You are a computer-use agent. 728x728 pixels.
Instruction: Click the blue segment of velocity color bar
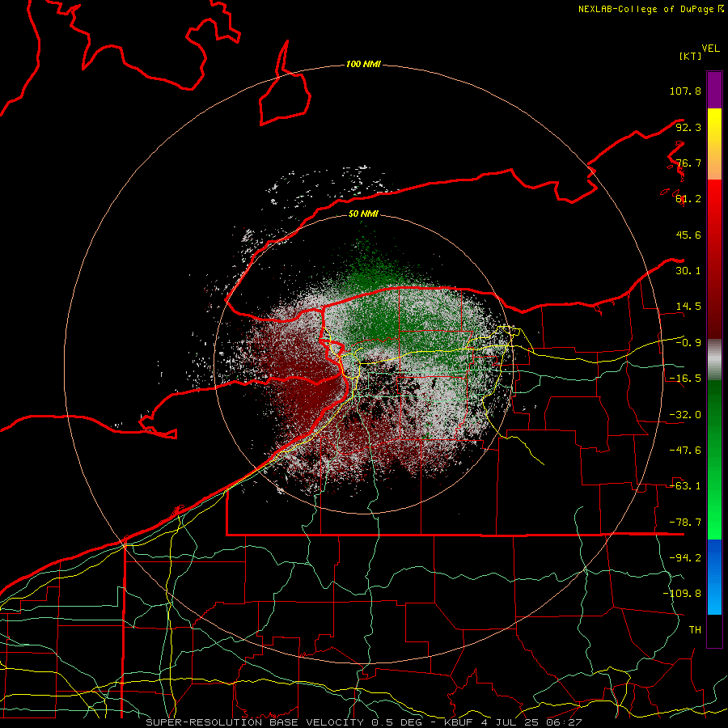coord(714,577)
